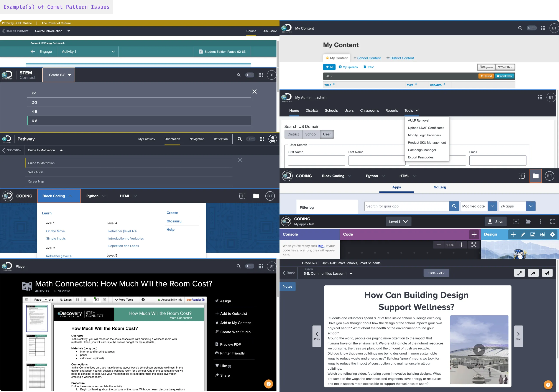Click the orange help button in the Player panel
This screenshot has height=392, width=559.
(x=269, y=384)
